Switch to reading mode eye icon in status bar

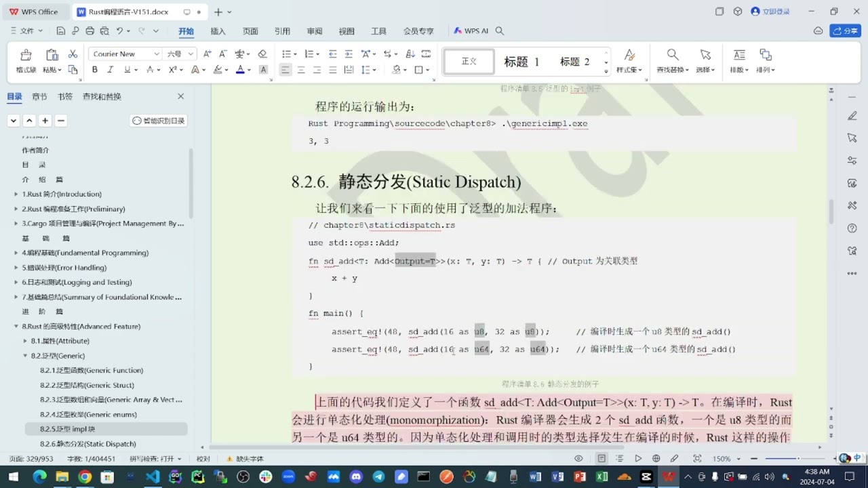(x=578, y=459)
